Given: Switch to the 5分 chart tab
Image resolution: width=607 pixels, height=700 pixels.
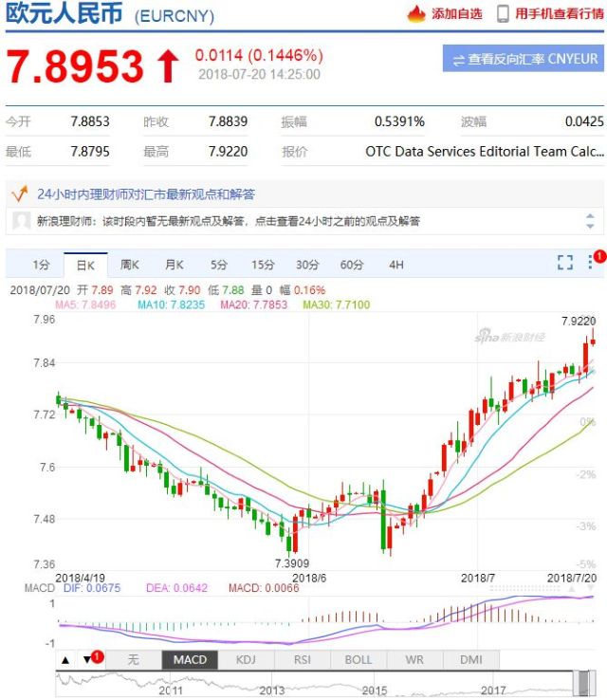Looking at the screenshot, I should coord(219,265).
